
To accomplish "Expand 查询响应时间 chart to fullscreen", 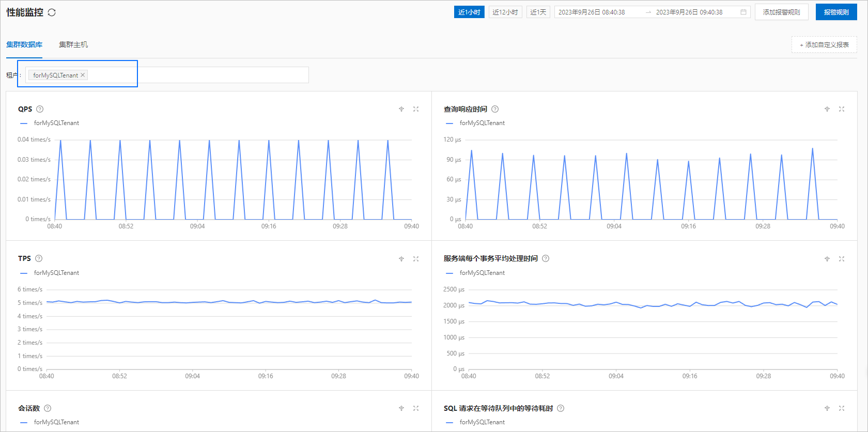I will coord(842,109).
